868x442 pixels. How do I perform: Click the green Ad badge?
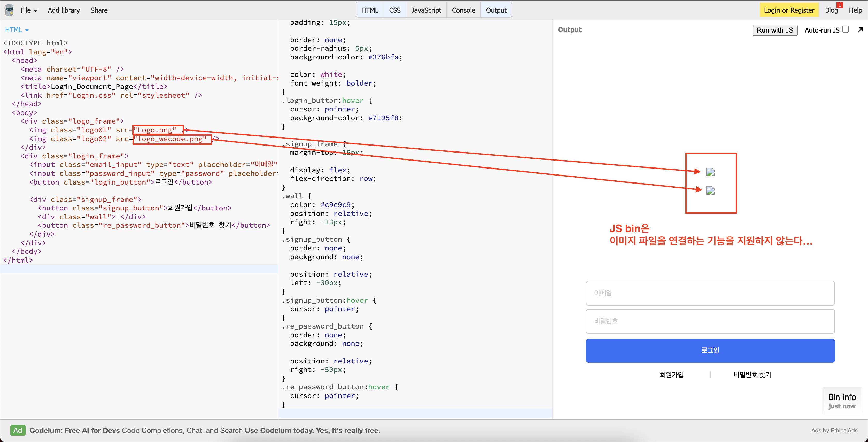pyautogui.click(x=18, y=431)
